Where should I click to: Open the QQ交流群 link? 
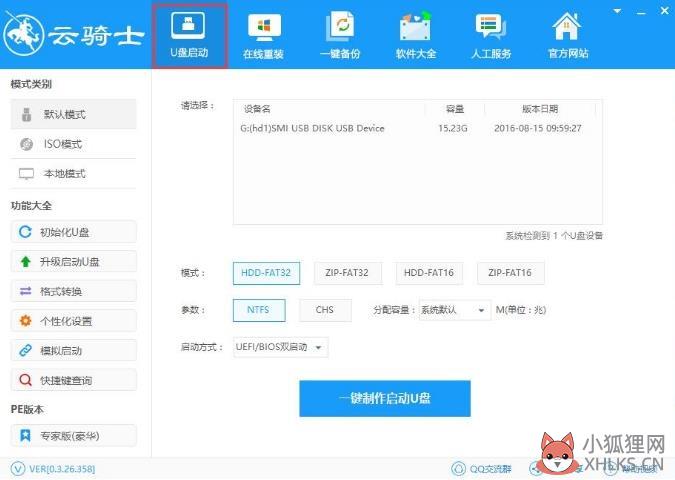pyautogui.click(x=490, y=469)
